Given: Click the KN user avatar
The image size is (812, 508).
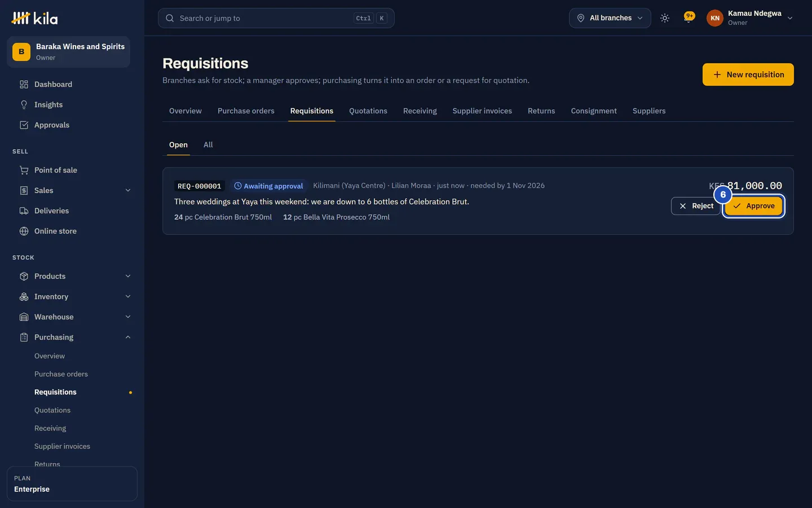Looking at the screenshot, I should (x=715, y=18).
